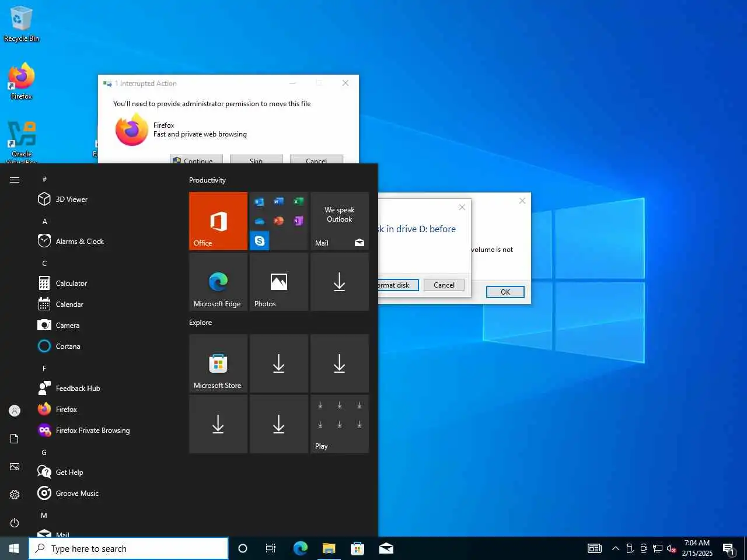This screenshot has width=747, height=560.
Task: Click the clock showing 7:04 AM
Action: (697, 548)
